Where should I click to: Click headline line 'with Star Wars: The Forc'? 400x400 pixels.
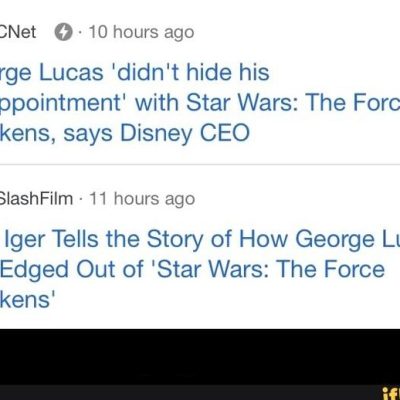pyautogui.click(x=267, y=103)
